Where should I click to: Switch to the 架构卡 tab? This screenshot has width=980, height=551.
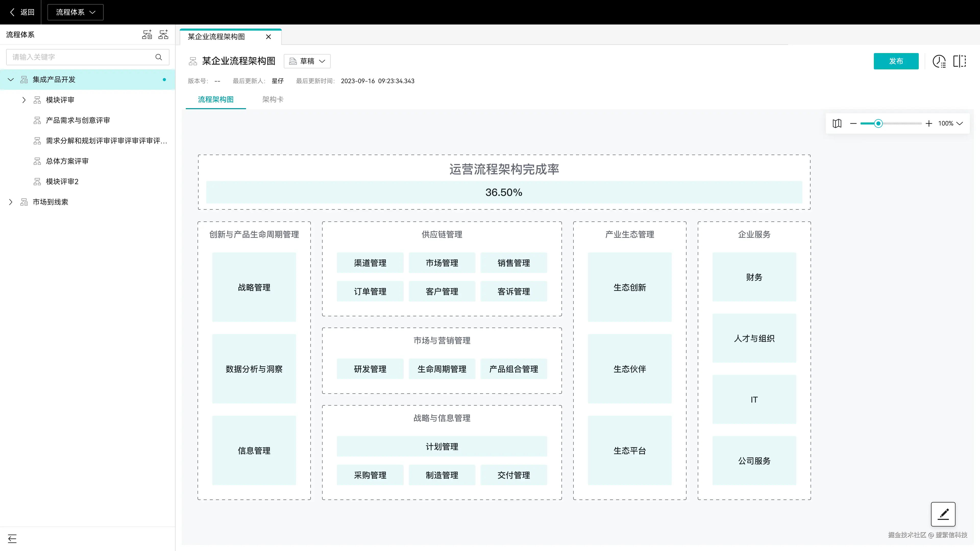click(272, 99)
